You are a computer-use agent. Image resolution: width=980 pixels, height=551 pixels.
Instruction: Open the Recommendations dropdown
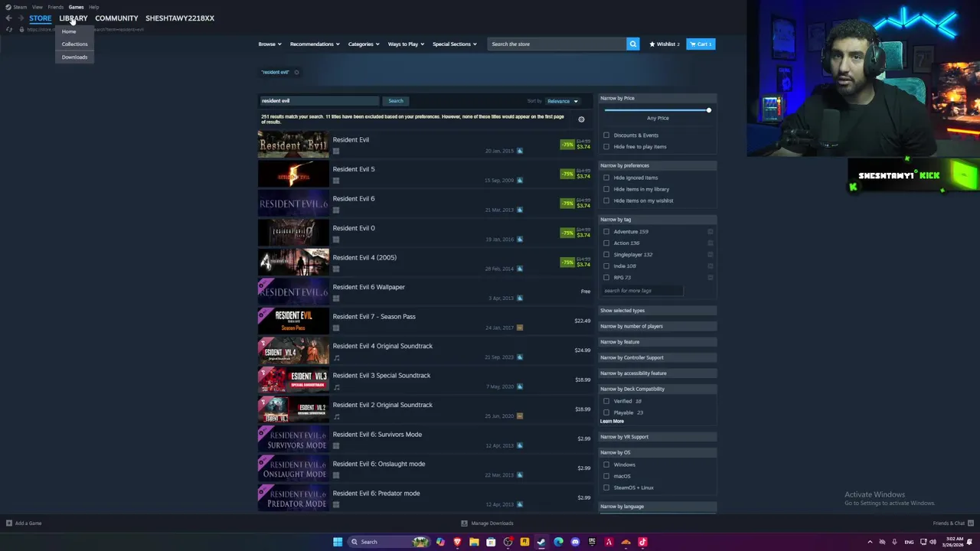pyautogui.click(x=314, y=44)
